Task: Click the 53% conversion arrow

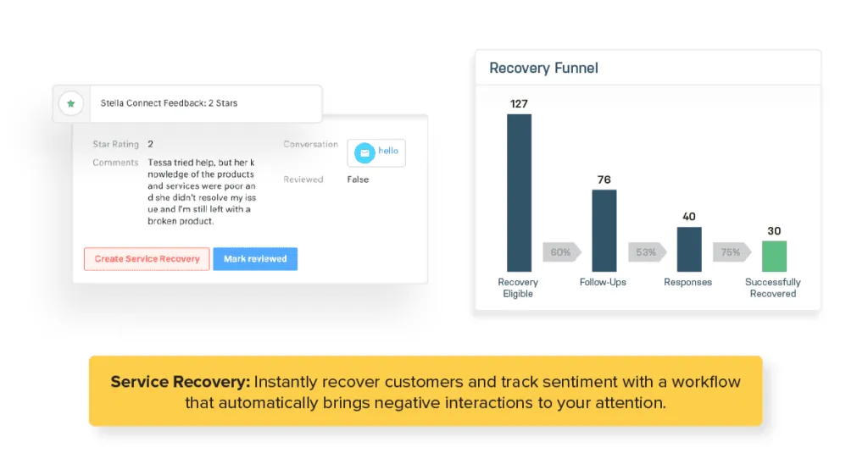Action: pyautogui.click(x=646, y=252)
